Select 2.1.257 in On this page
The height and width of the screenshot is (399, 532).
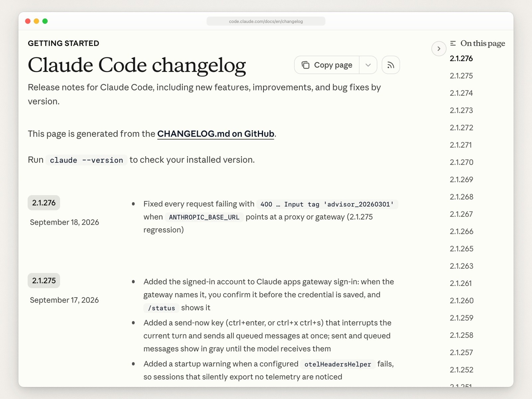[x=461, y=352]
